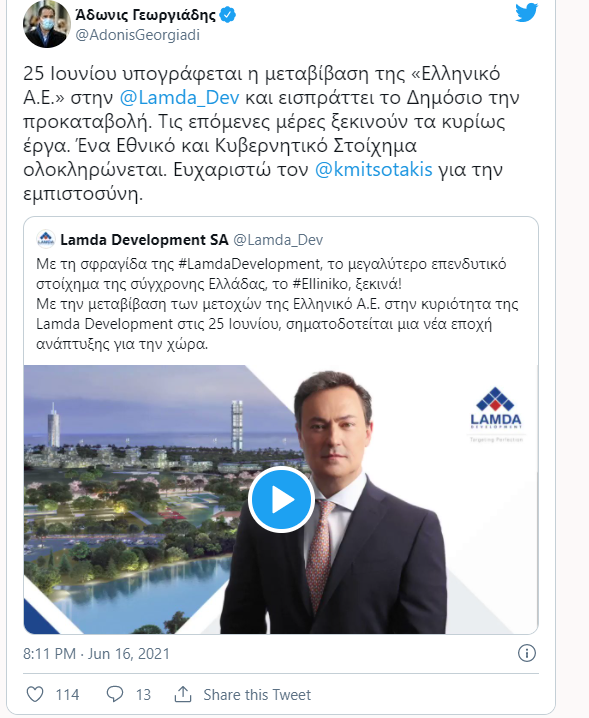This screenshot has width=589, height=718.
Task: Open Adonis Georgiadis profile avatar
Action: [47, 23]
